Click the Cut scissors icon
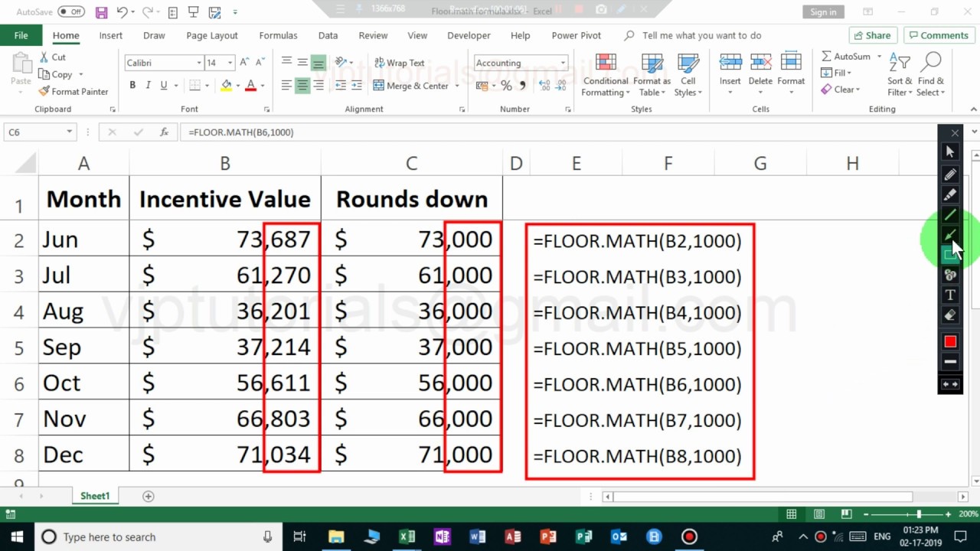The image size is (980, 551). tap(44, 57)
